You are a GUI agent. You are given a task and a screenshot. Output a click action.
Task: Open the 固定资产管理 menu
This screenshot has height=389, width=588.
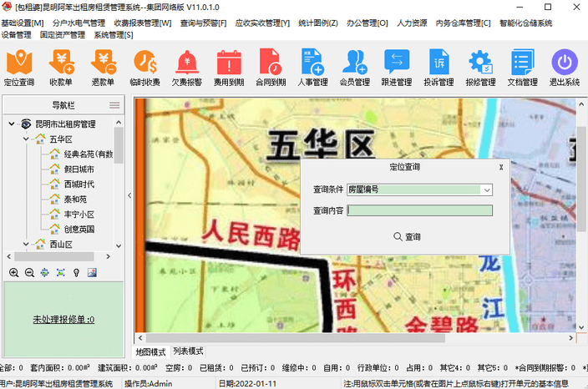tap(63, 35)
